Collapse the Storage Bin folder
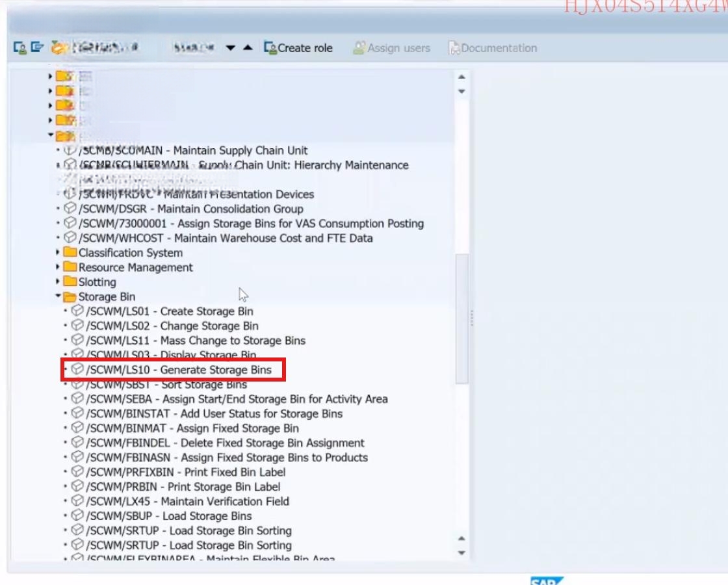The height and width of the screenshot is (585, 728). pos(58,296)
